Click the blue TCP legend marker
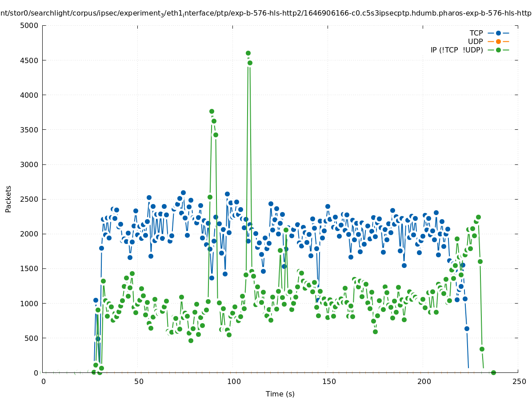The image size is (532, 400). 498,33
